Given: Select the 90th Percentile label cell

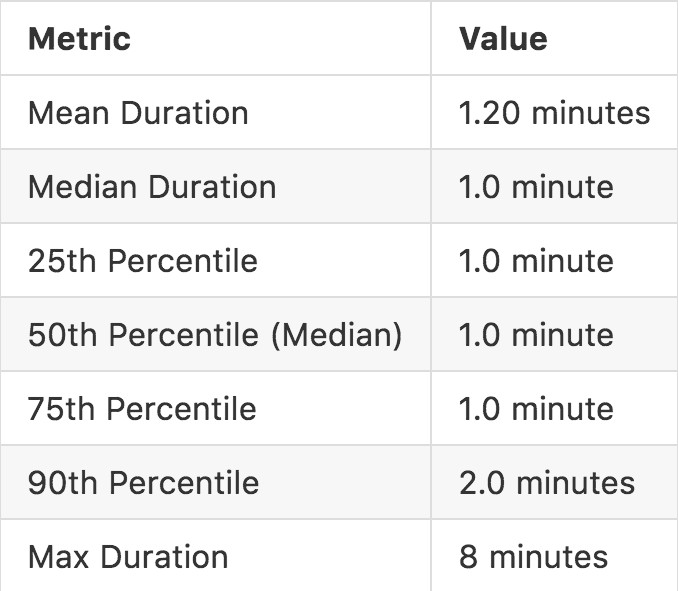Looking at the screenshot, I should 144,483.
